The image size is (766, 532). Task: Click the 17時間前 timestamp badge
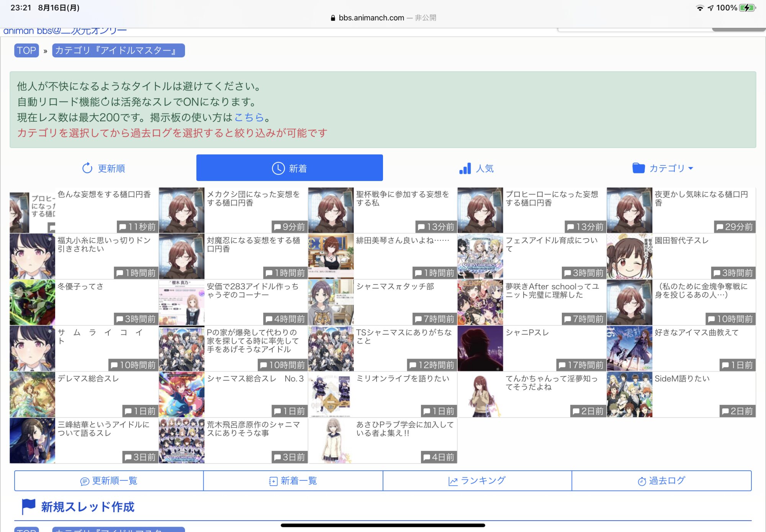tap(580, 365)
